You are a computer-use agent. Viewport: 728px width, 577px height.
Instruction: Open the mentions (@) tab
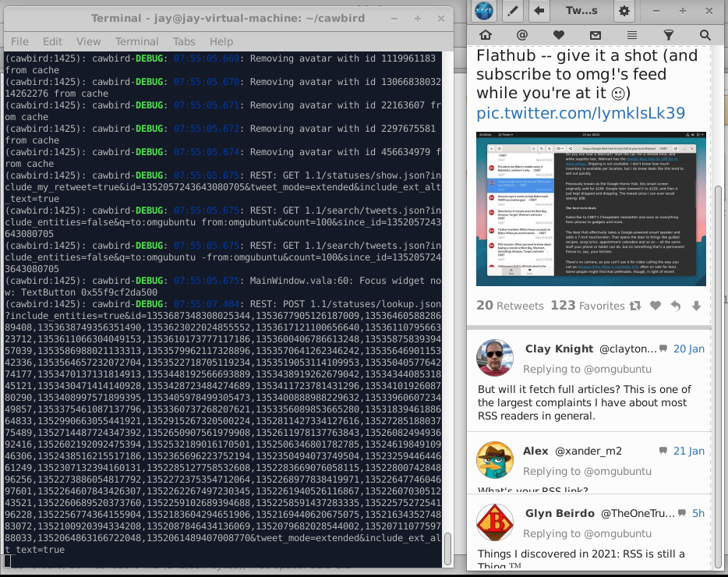522,35
